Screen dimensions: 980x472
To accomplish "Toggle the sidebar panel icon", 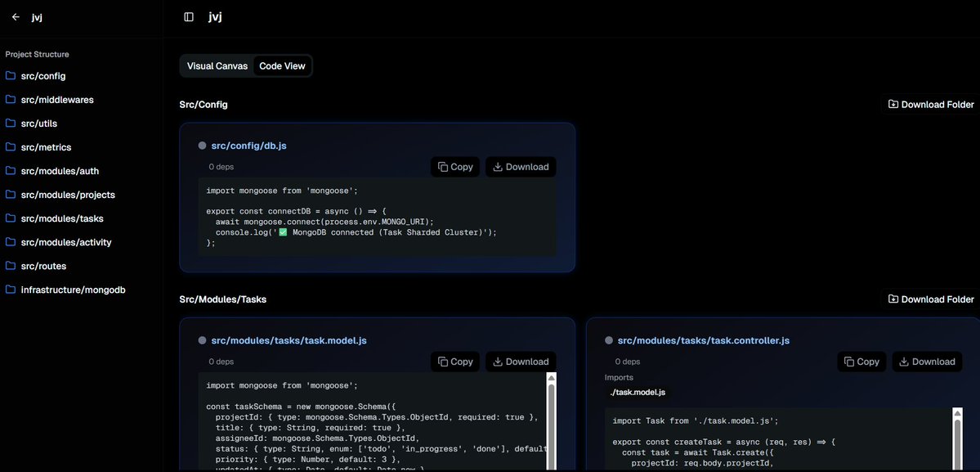I will (189, 17).
